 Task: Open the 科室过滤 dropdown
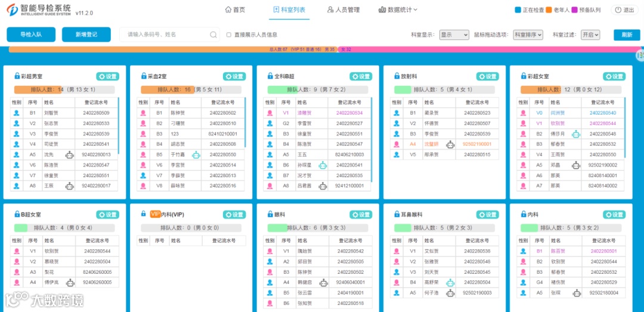(590, 35)
